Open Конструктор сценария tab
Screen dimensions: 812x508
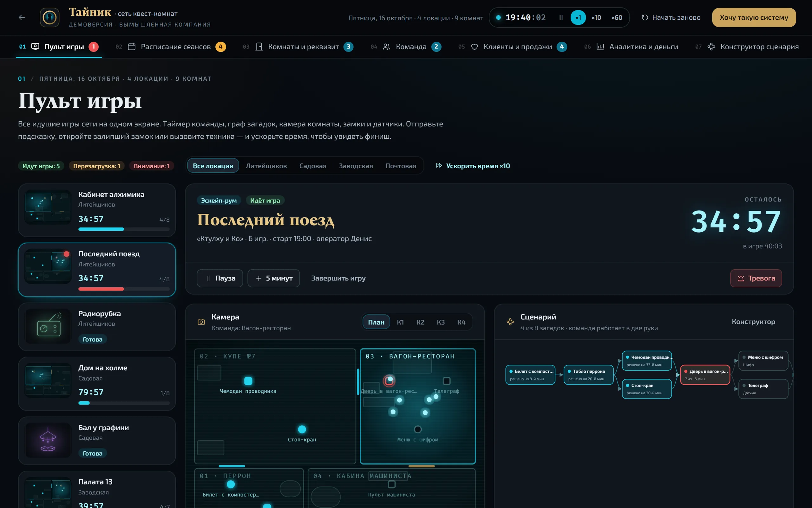tap(747, 47)
